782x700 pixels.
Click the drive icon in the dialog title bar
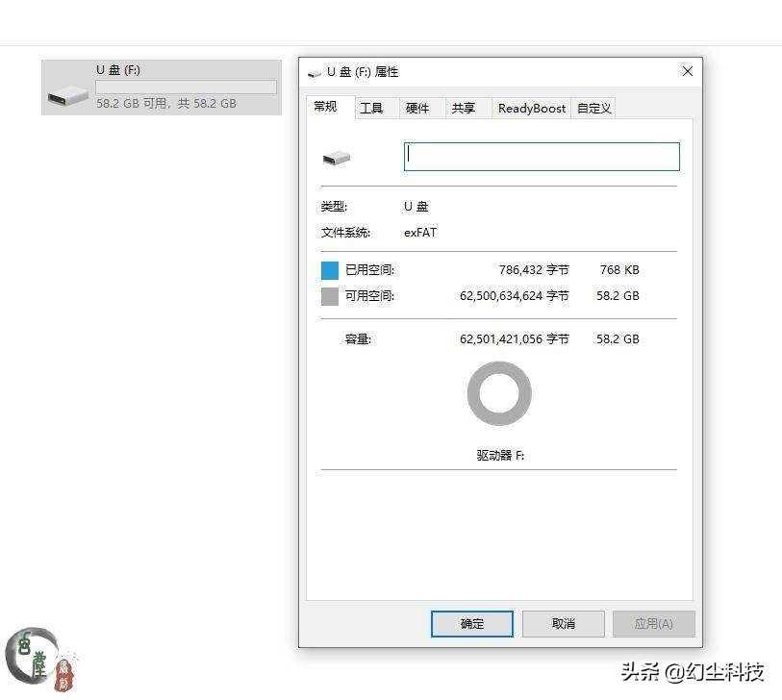coord(313,72)
